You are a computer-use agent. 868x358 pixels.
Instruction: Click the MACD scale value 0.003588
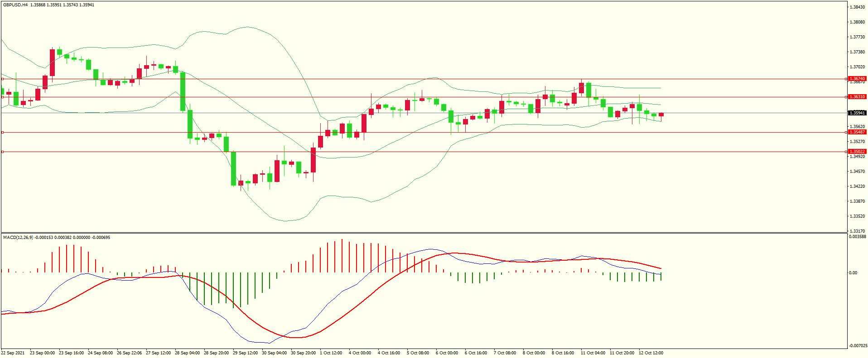(x=858, y=236)
